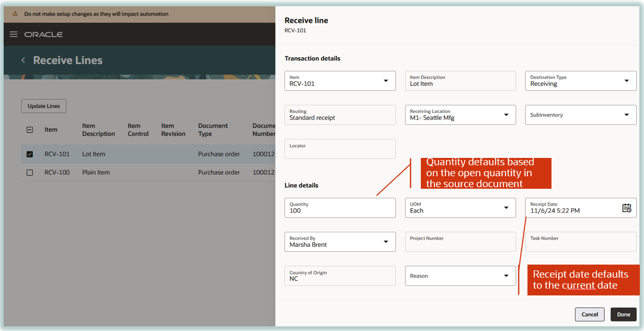The width and height of the screenshot is (644, 331).
Task: Click the Task Number field
Action: point(581,242)
